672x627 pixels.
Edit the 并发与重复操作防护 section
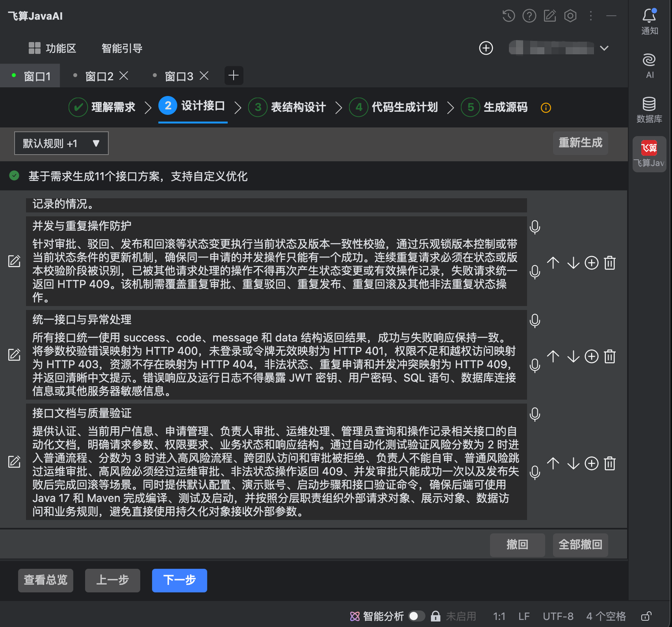[14, 261]
